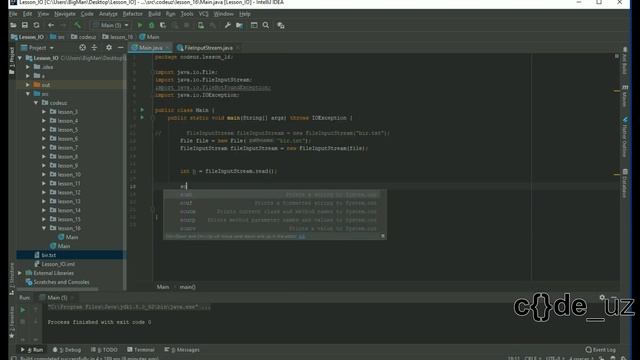This screenshot has width=640, height=360.
Task: Click the Open file toolbar icon
Action: click(x=13, y=25)
